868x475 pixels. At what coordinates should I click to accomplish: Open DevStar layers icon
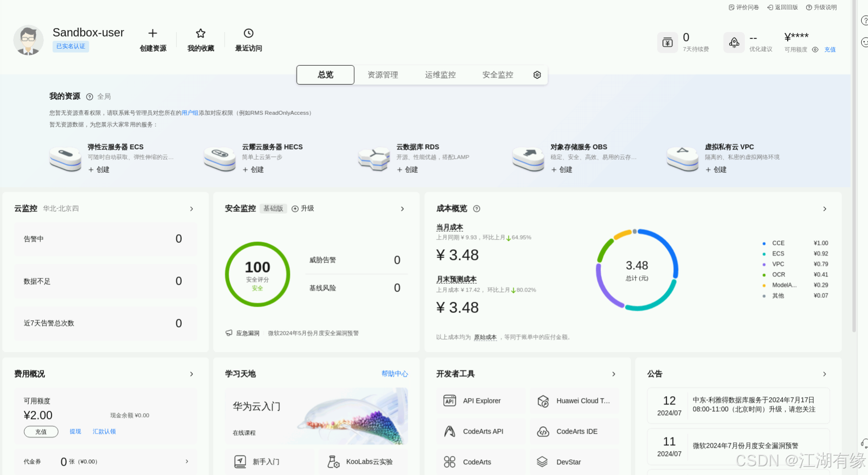tap(542, 462)
